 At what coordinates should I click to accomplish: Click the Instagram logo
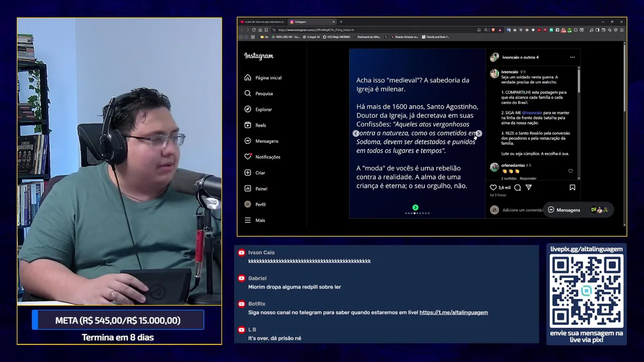[x=259, y=56]
